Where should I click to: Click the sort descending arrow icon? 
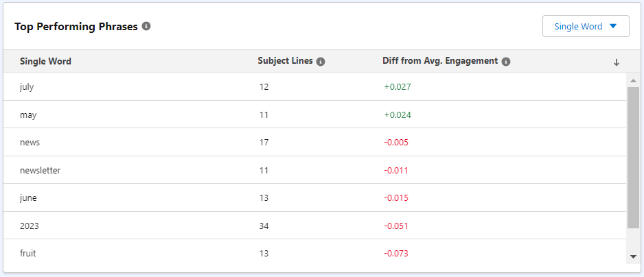[616, 62]
